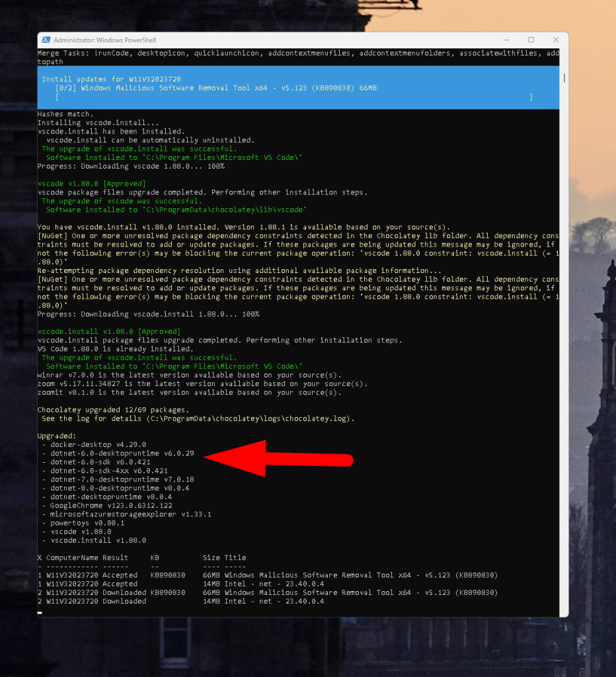Click the 'winrar v7.0.0 is the latest version' line
This screenshot has height=677, width=616.
point(190,375)
